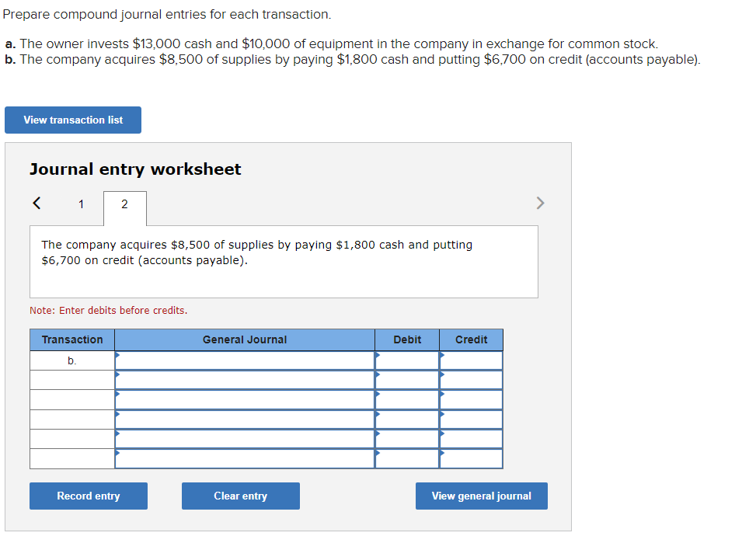The width and height of the screenshot is (756, 550).
Task: Open the general journal view
Action: click(x=481, y=496)
